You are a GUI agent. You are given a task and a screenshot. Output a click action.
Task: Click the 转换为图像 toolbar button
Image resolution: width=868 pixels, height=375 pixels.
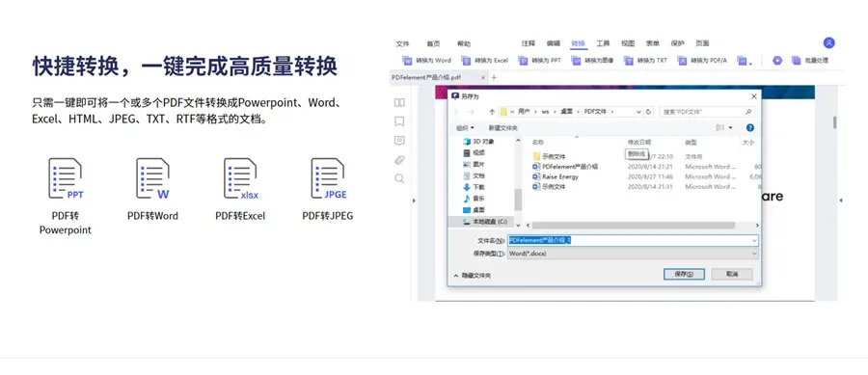[x=593, y=61]
